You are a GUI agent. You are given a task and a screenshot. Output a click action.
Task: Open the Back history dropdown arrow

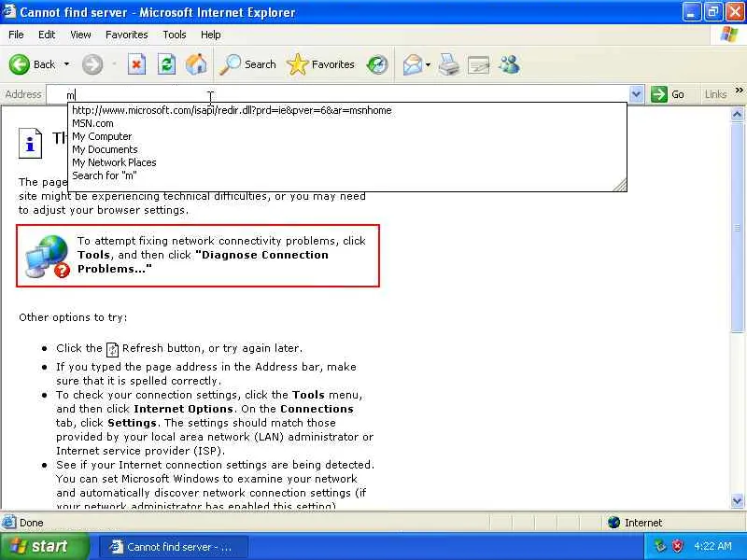[x=66, y=64]
